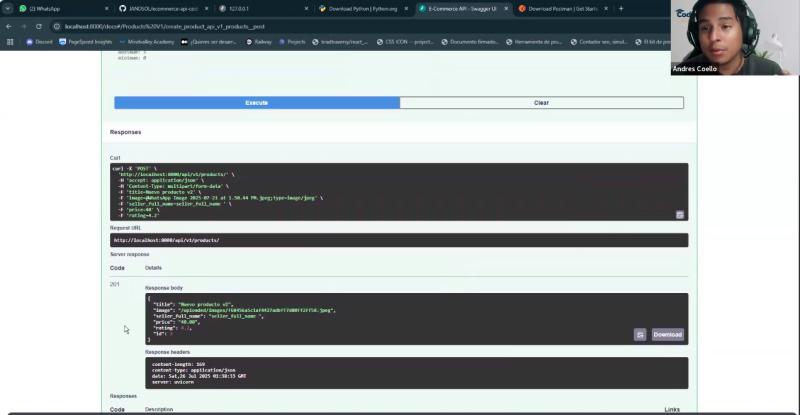The image size is (800, 415).
Task: Click the 201 response code
Action: (x=115, y=284)
